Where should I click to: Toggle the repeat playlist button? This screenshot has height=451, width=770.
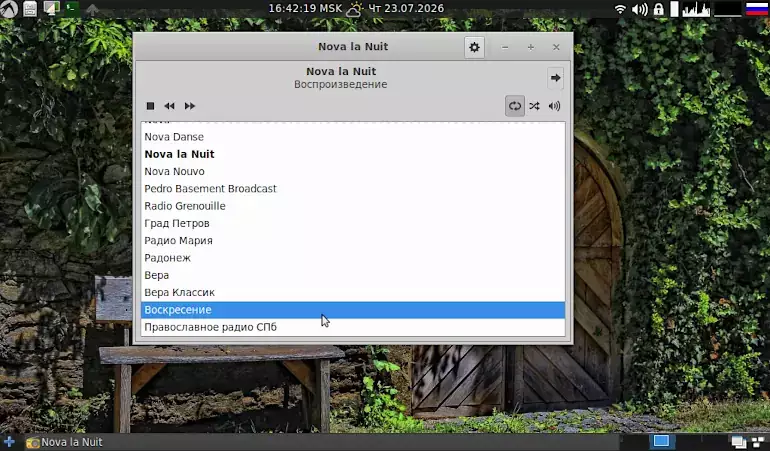pyautogui.click(x=515, y=106)
